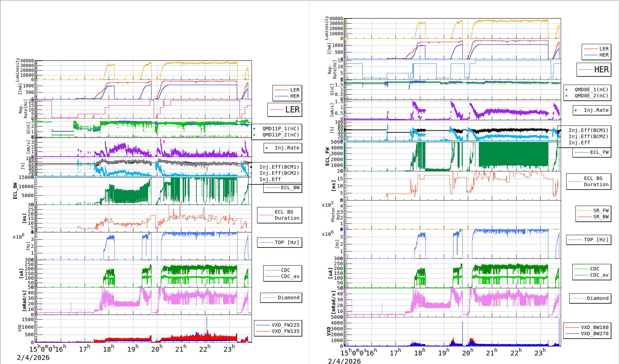Click the large LER panel title box
The height and width of the screenshot is (364, 619).
(x=285, y=110)
